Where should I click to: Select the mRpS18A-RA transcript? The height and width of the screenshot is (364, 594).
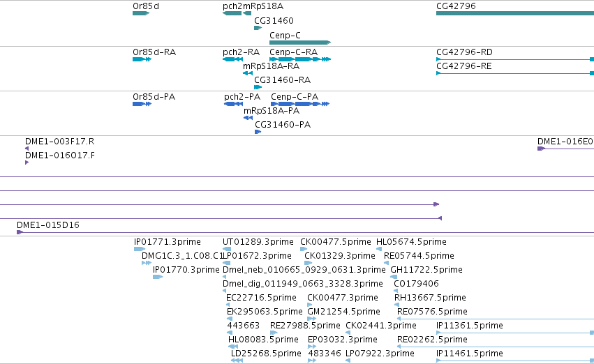pos(248,73)
